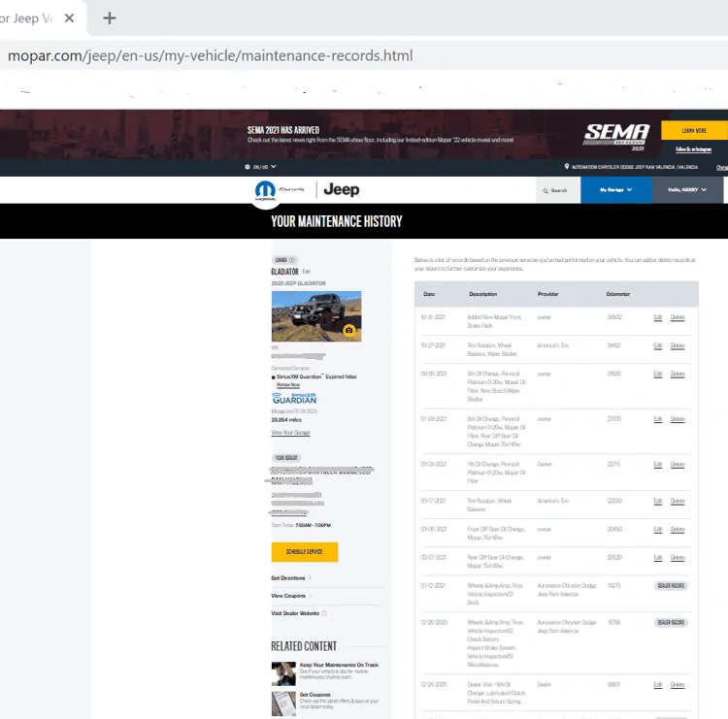Open Keep Your Maintenance On Track article
Viewport: 728px width, 719px height.
pos(339,666)
